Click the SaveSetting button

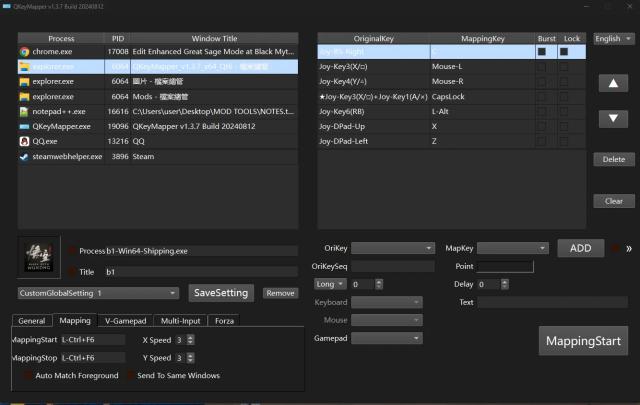coord(221,293)
